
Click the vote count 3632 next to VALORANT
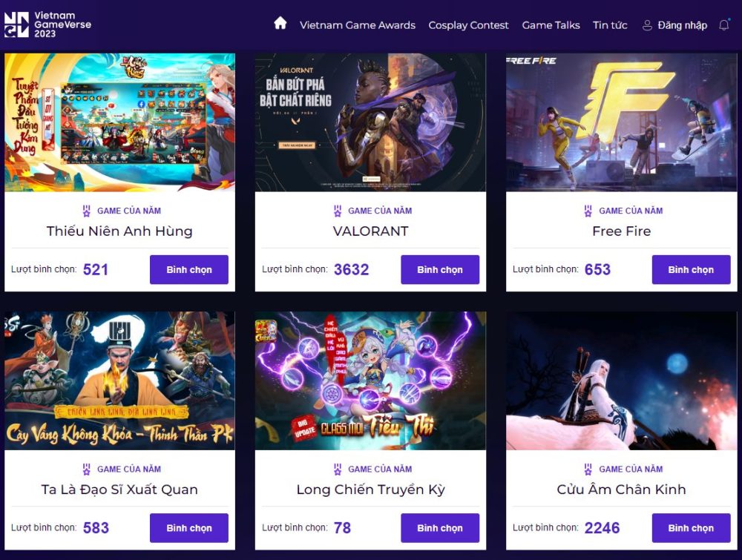351,269
